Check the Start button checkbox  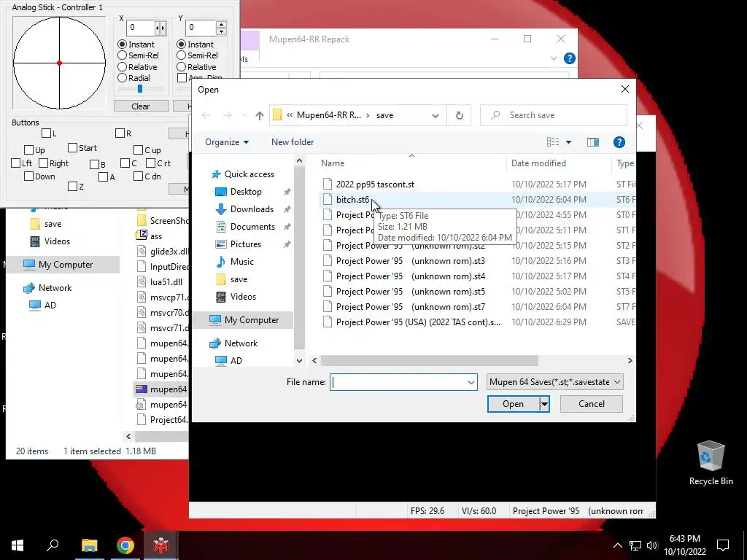pos(72,148)
